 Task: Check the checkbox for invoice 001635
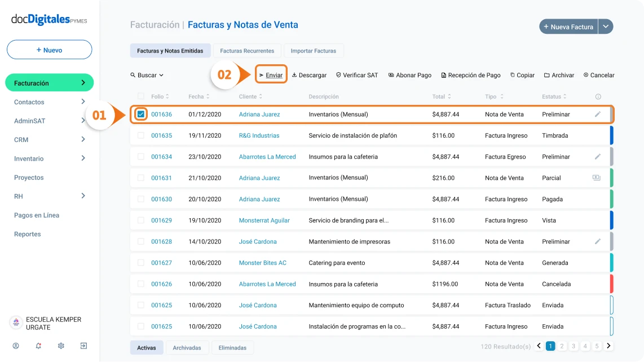141,135
